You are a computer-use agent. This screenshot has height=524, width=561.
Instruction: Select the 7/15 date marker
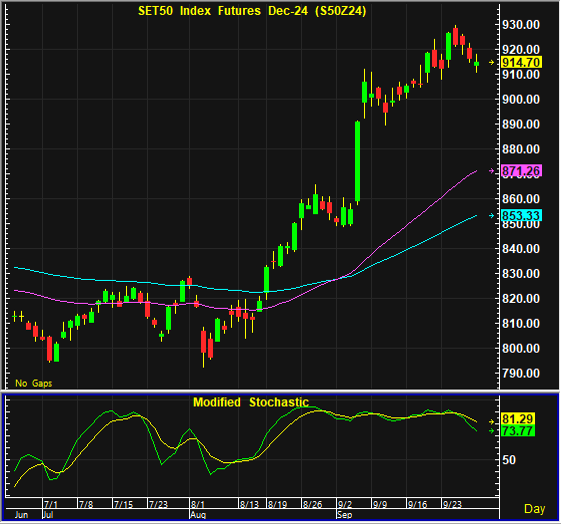123,504
